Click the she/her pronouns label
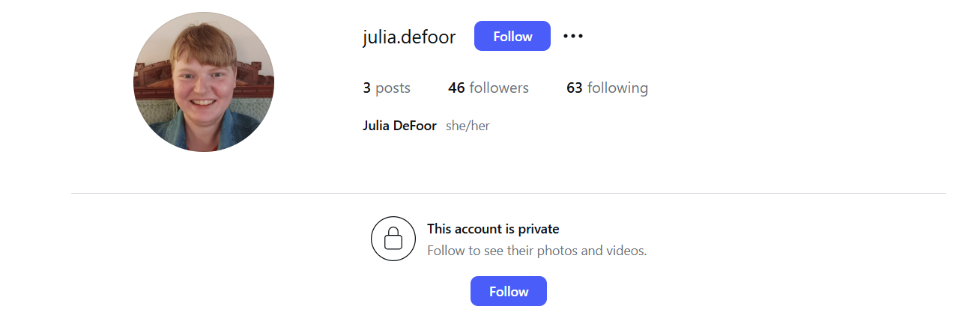The width and height of the screenshot is (980, 315). pyautogui.click(x=468, y=126)
